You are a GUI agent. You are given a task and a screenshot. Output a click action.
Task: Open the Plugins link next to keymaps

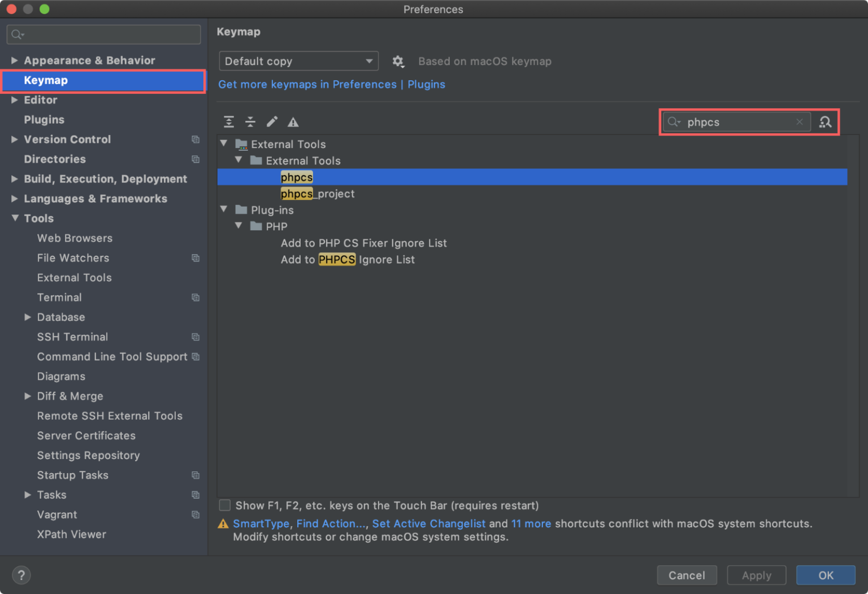pyautogui.click(x=426, y=84)
